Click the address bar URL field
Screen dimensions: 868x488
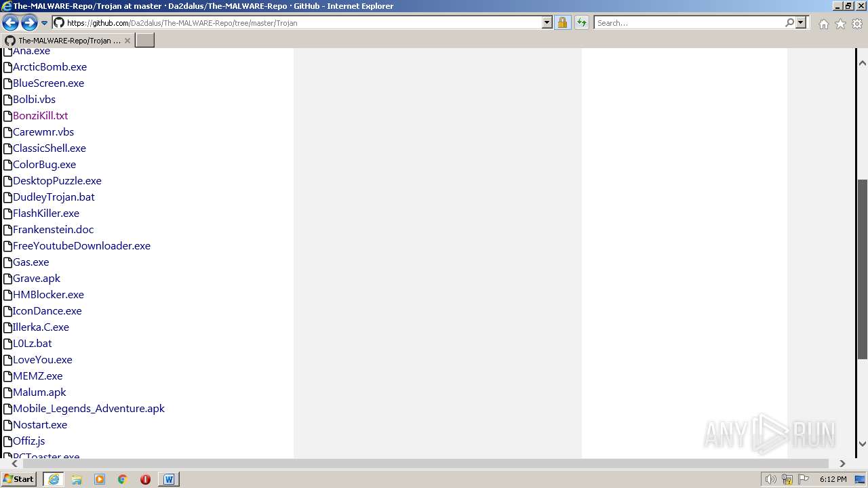(302, 22)
